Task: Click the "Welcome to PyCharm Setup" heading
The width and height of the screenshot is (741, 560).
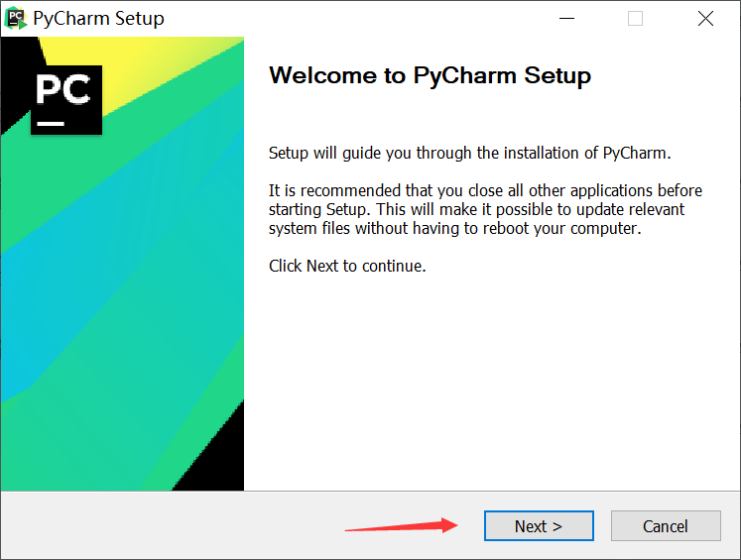Action: 430,76
